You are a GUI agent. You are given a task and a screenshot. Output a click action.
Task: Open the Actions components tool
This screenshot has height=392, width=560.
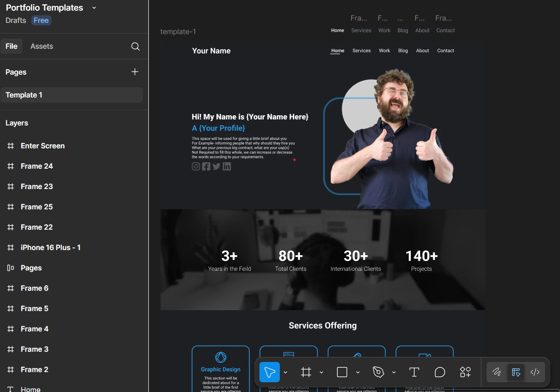click(465, 372)
